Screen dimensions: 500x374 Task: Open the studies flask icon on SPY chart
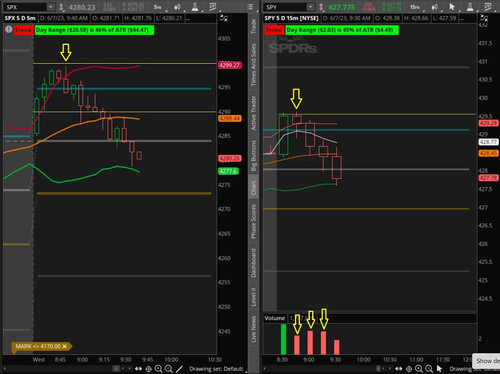click(470, 7)
